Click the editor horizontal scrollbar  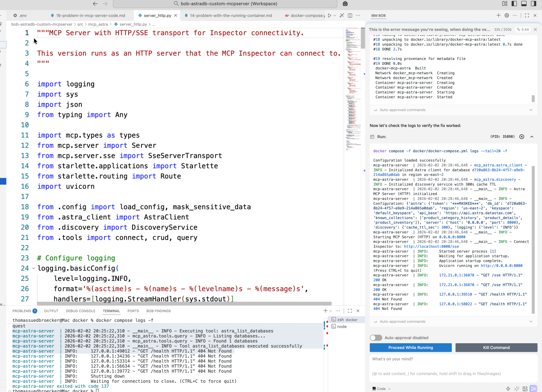(x=184, y=304)
